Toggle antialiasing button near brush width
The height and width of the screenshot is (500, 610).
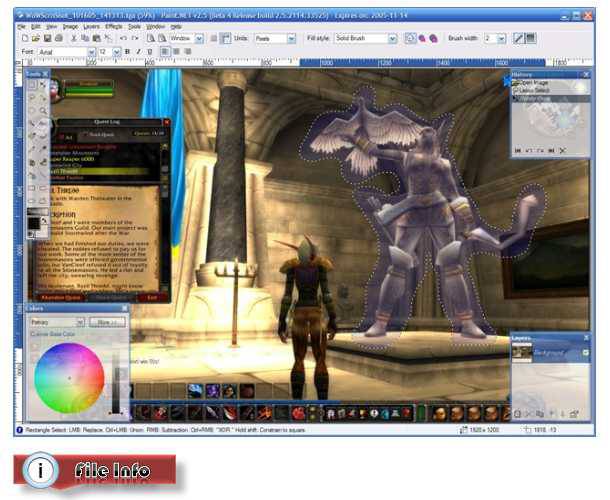point(519,38)
